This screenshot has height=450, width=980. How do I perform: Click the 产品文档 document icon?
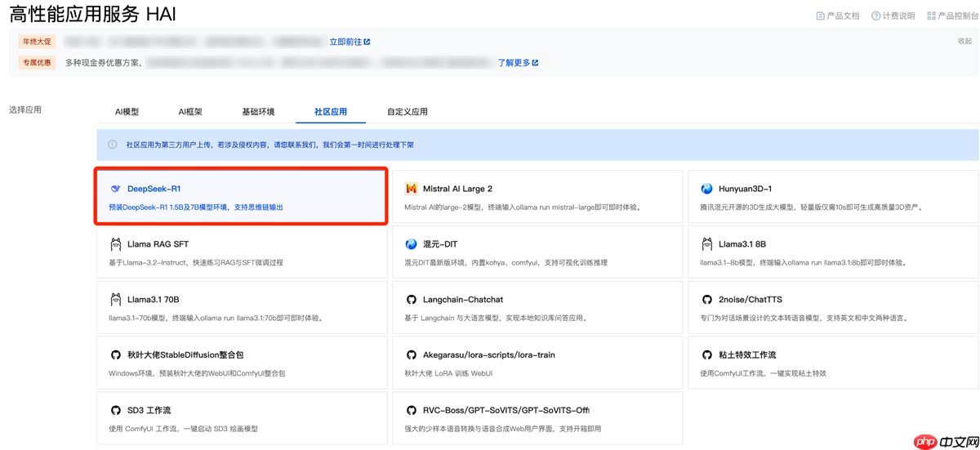tap(820, 16)
